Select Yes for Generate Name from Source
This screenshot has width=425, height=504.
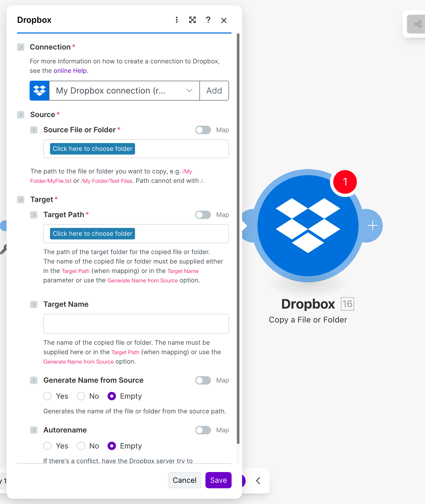tap(47, 396)
